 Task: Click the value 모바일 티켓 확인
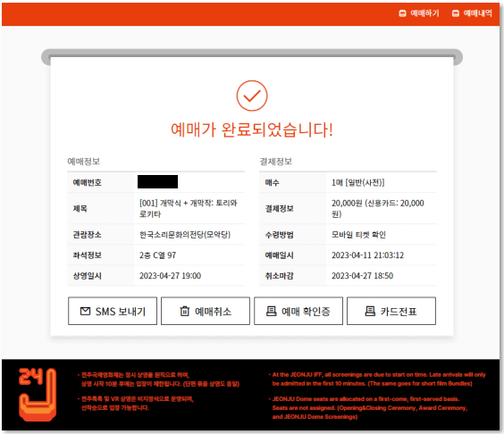pos(358,235)
